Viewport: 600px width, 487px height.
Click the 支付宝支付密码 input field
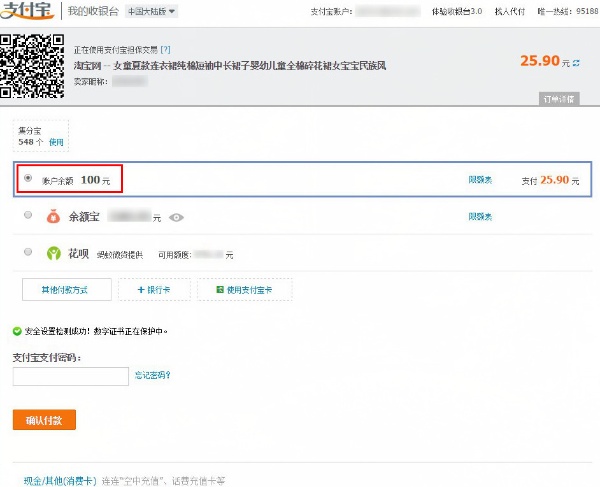click(x=71, y=377)
